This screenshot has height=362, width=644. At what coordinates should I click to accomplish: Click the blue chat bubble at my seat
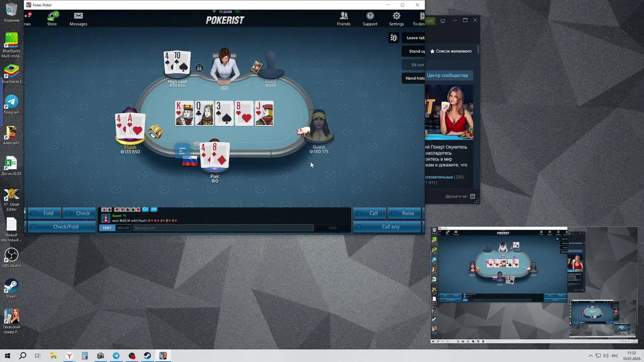click(x=183, y=150)
